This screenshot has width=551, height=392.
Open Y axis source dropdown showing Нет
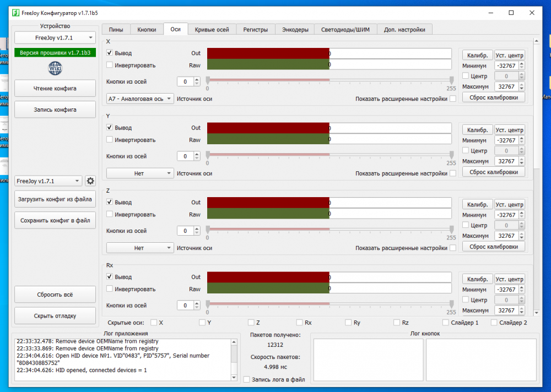pos(140,173)
